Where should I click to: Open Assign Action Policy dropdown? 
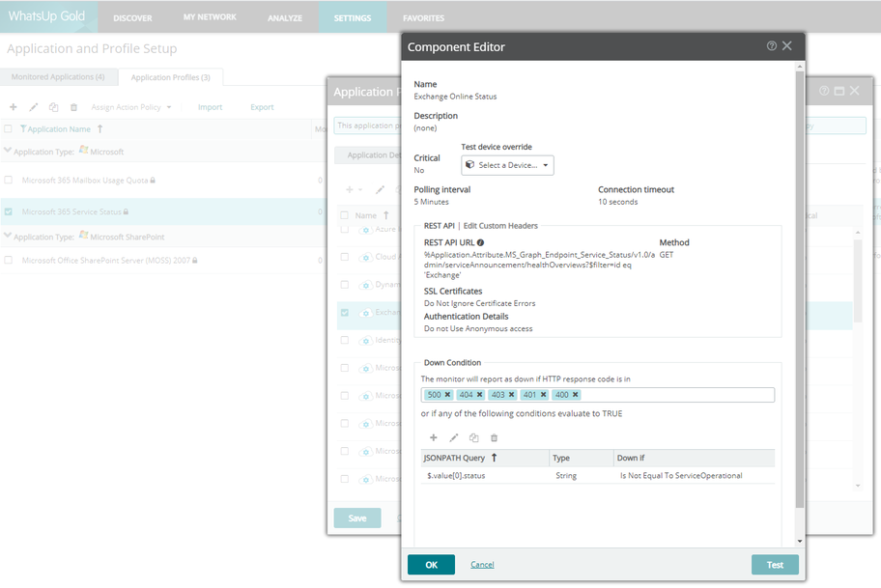pyautogui.click(x=131, y=107)
